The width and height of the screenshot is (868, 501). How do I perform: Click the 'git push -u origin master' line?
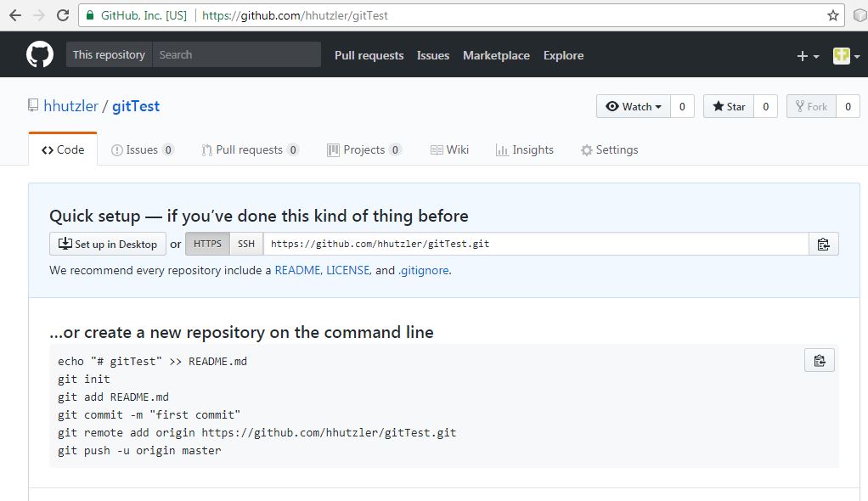[139, 451]
